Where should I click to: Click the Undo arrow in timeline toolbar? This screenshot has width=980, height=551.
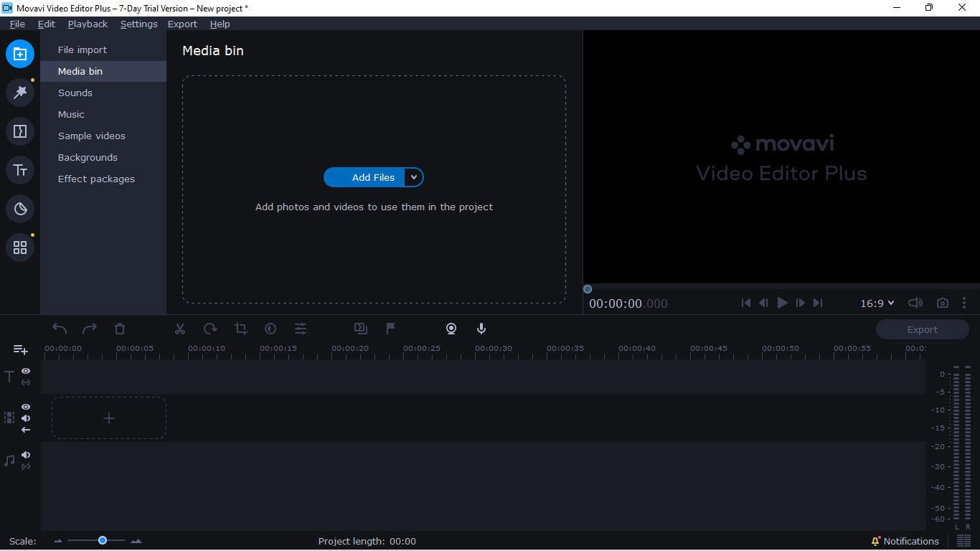[x=60, y=329]
